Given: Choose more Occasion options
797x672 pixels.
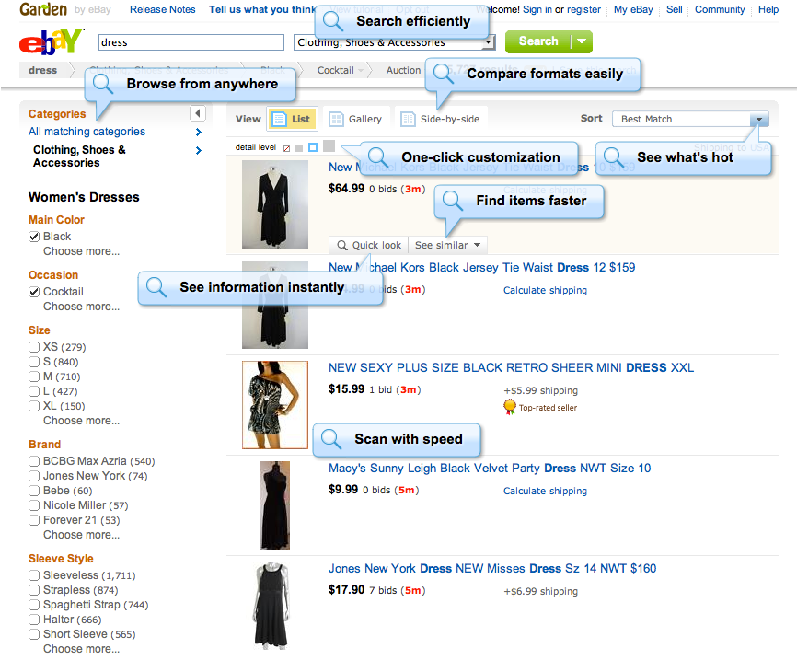Looking at the screenshot, I should click(81, 307).
